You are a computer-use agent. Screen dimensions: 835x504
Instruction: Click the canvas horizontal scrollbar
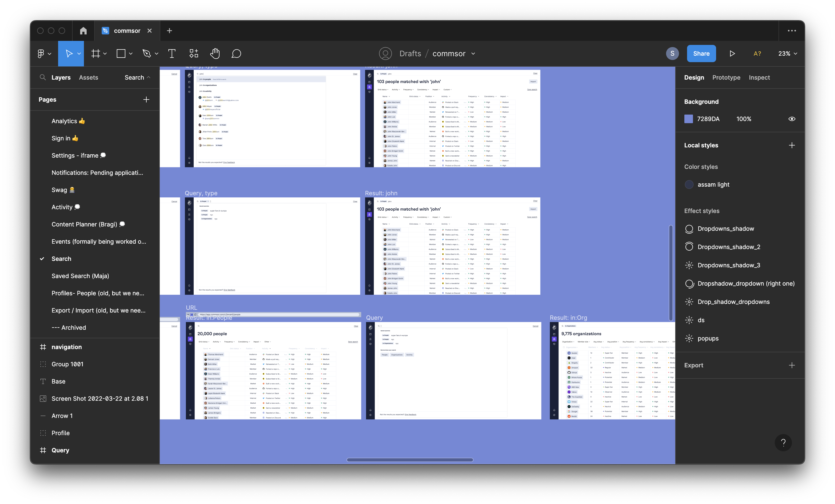click(410, 460)
